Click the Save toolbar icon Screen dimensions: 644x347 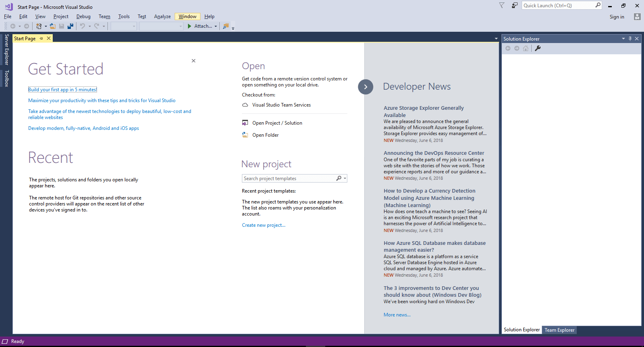(x=62, y=26)
